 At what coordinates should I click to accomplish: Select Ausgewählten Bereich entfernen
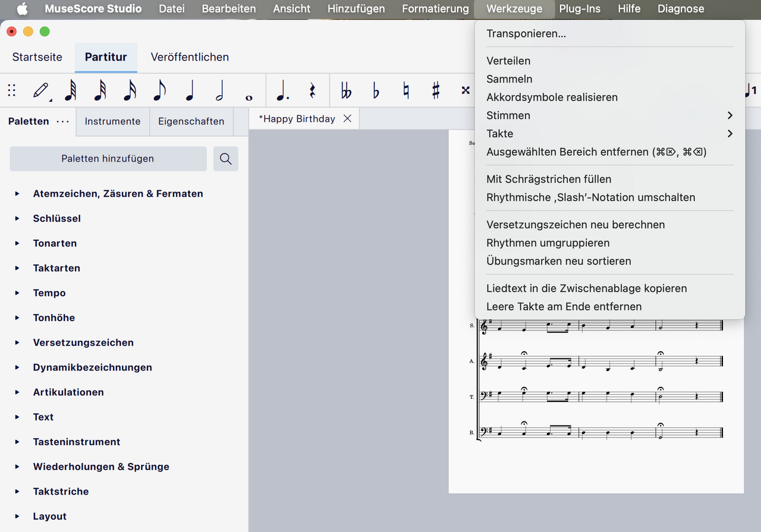pos(609,152)
